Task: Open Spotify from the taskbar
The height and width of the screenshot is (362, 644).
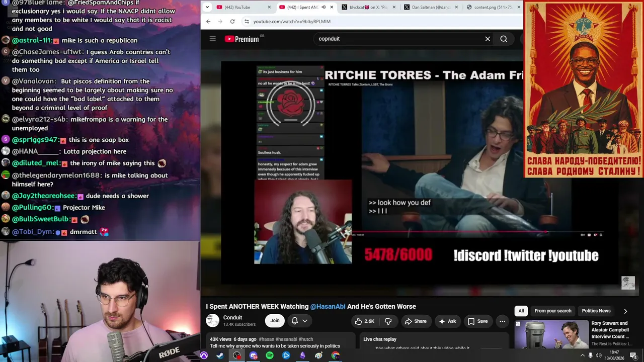Action: click(x=270, y=355)
